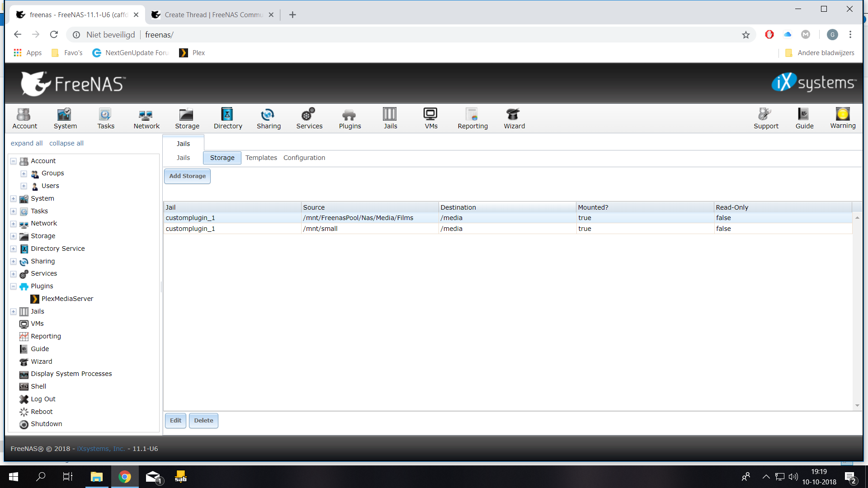Open PlexMediaServer plugin in tree
The image size is (868, 488).
(x=62, y=299)
